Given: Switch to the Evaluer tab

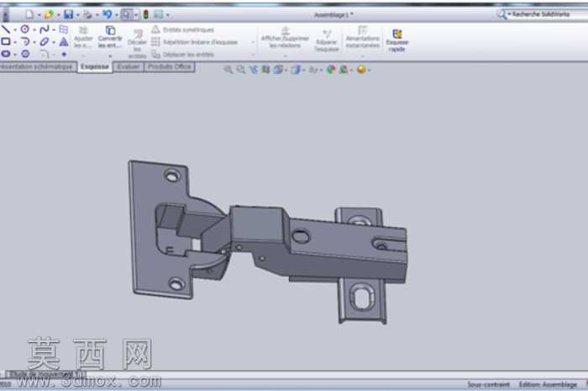Looking at the screenshot, I should click(129, 66).
